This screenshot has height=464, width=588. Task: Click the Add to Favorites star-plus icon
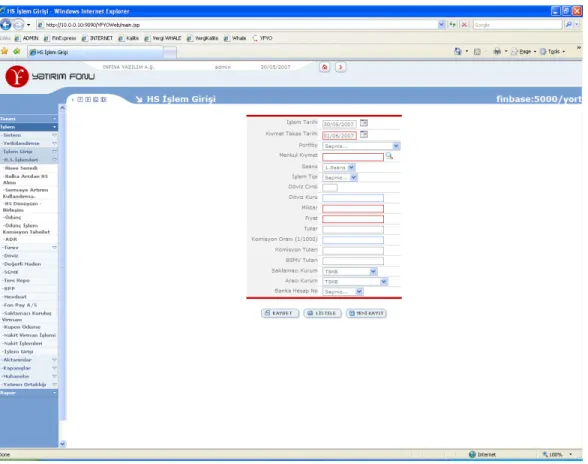[16, 51]
